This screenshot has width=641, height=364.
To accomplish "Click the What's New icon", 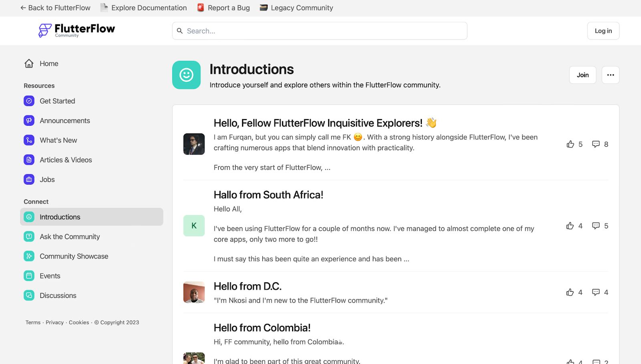I will point(29,140).
